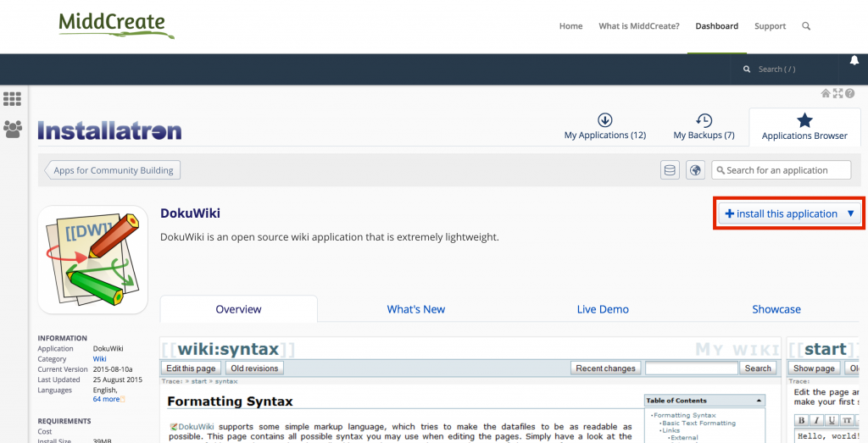Open the Home navigation link

[570, 26]
